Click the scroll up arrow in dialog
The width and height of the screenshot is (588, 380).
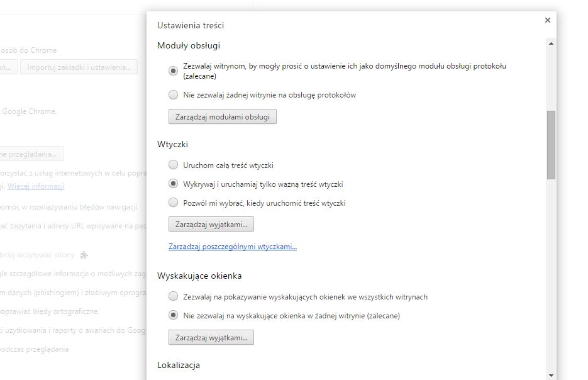[551, 43]
